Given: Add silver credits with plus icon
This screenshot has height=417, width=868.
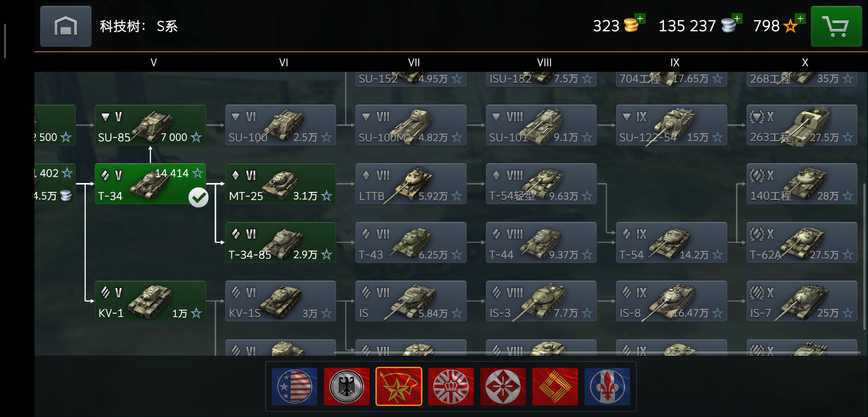Looking at the screenshot, I should point(737,19).
